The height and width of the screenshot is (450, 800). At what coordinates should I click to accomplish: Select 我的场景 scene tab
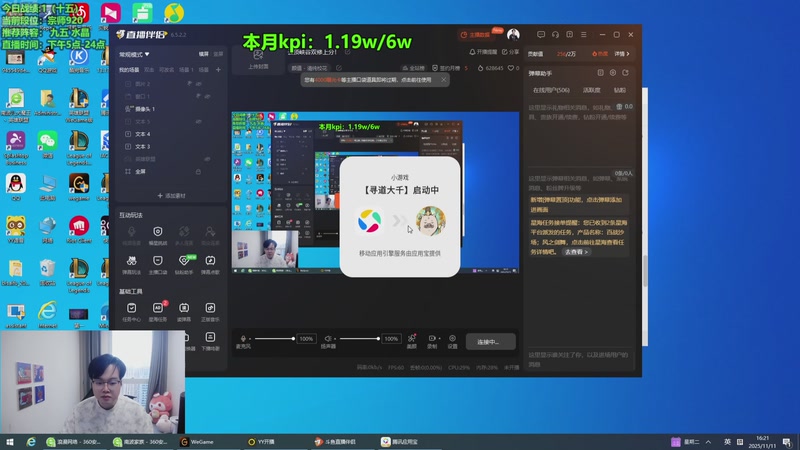(129, 69)
